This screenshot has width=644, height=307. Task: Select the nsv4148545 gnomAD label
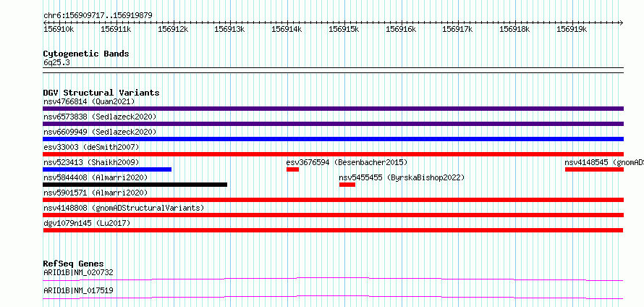click(x=604, y=162)
